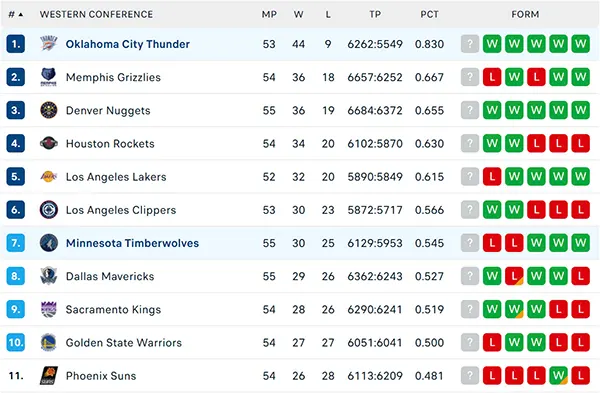The image size is (600, 393).
Task: Click the upcoming match question mark for Thunder
Action: click(x=470, y=44)
